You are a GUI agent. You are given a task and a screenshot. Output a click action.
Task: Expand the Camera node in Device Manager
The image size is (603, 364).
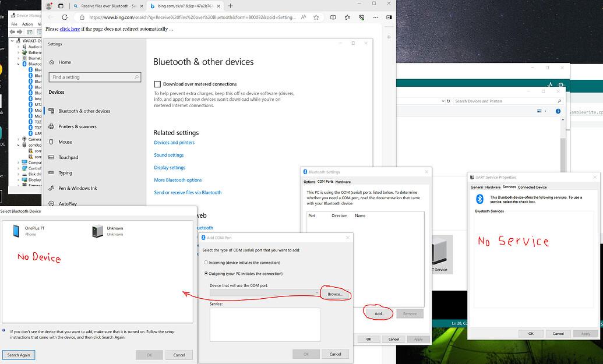[x=17, y=139]
